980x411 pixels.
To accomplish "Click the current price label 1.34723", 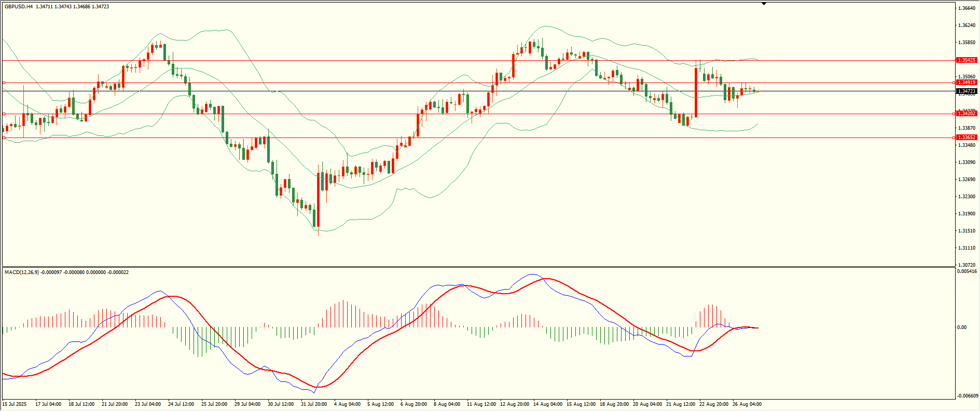I will click(967, 91).
